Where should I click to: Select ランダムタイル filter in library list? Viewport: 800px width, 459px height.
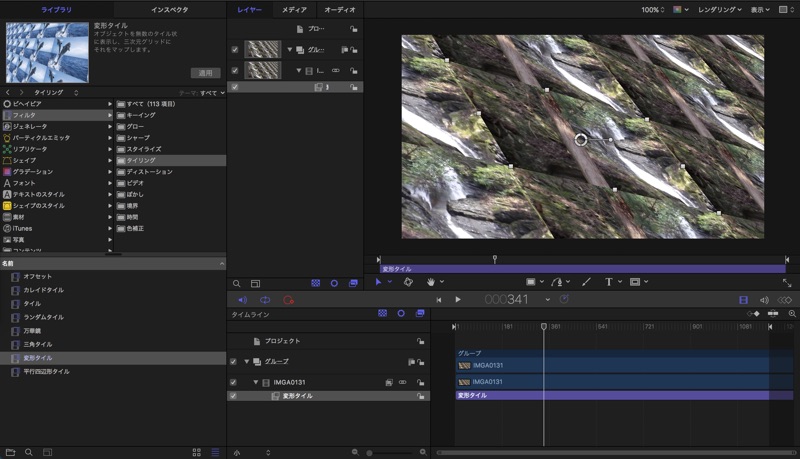pyautogui.click(x=45, y=317)
